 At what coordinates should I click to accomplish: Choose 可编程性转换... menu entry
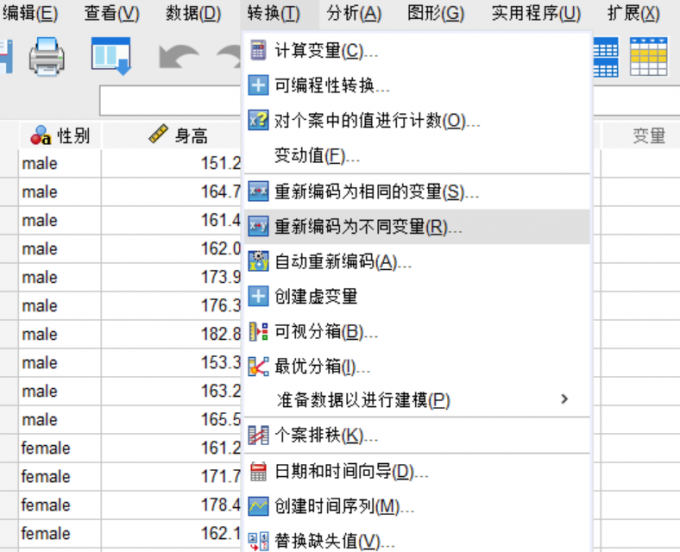(417, 85)
